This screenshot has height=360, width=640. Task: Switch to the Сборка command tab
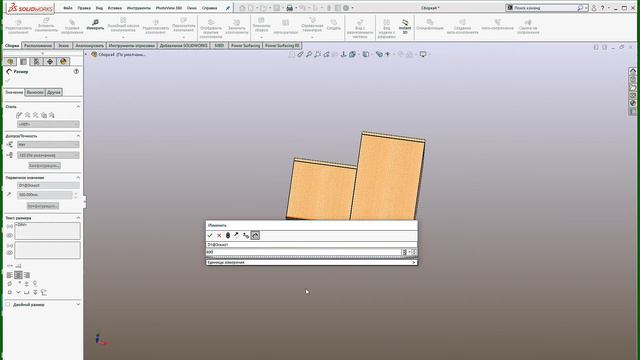pos(12,46)
